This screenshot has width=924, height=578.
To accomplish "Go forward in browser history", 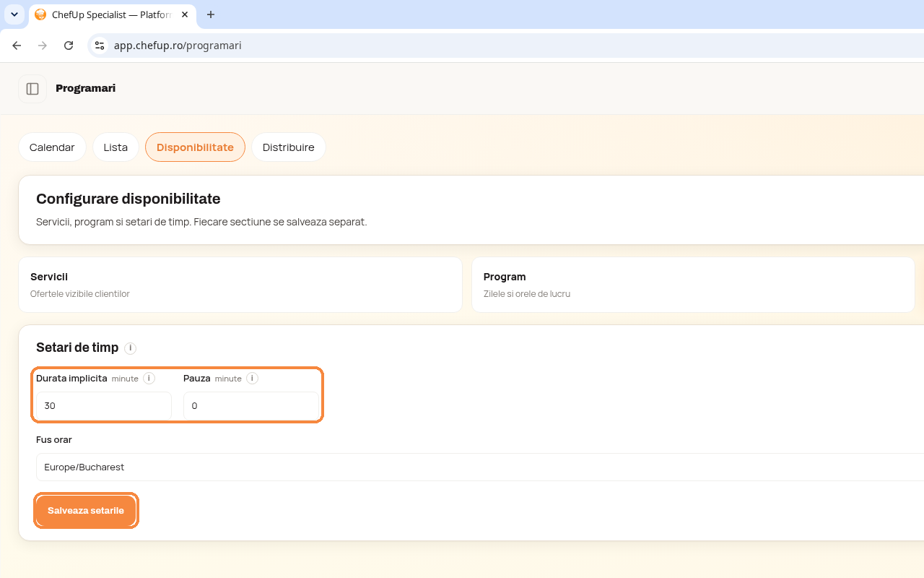I will pos(43,46).
